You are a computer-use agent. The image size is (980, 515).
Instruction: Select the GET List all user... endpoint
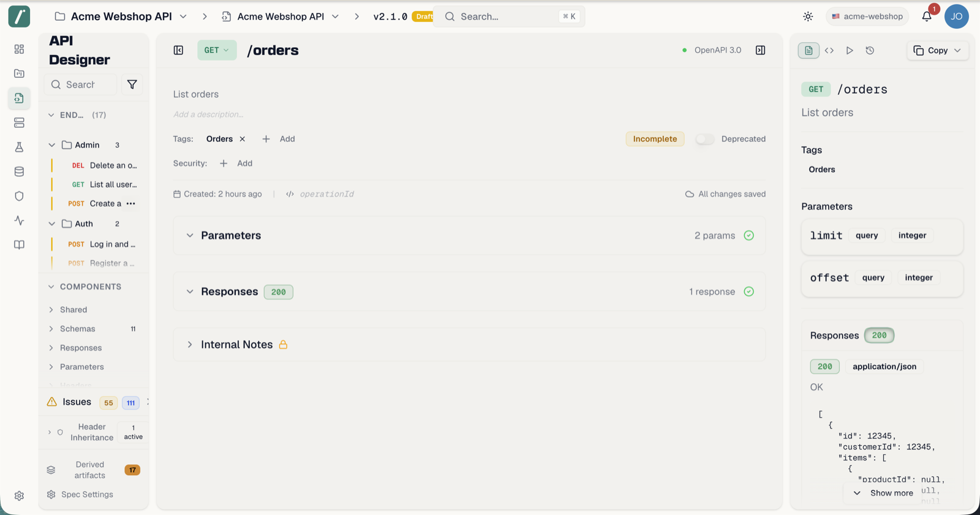pos(103,184)
